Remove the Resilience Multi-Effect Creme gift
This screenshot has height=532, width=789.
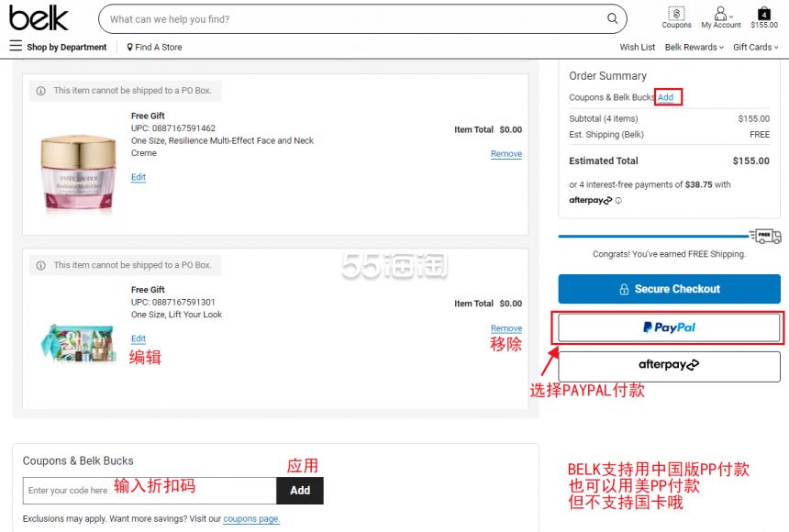tap(506, 154)
